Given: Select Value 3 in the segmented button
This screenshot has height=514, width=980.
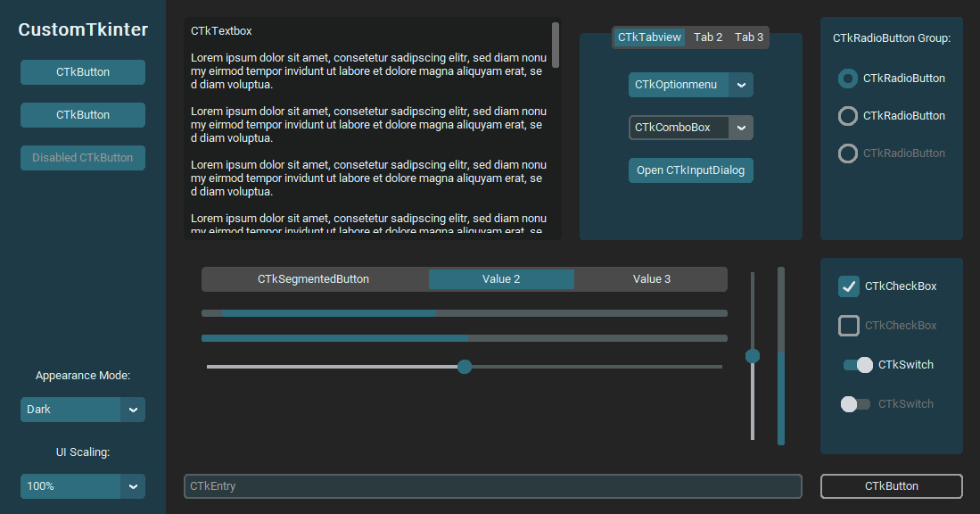Looking at the screenshot, I should click(x=652, y=278).
